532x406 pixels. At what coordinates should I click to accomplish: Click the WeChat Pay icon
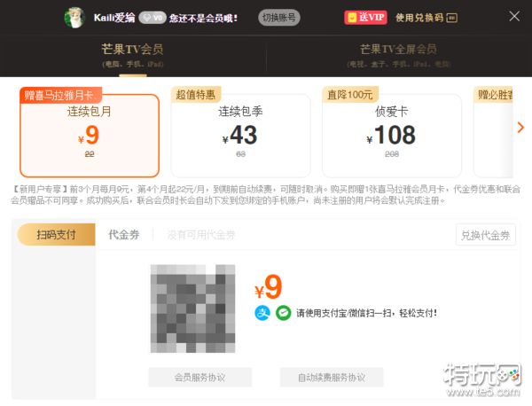point(283,313)
